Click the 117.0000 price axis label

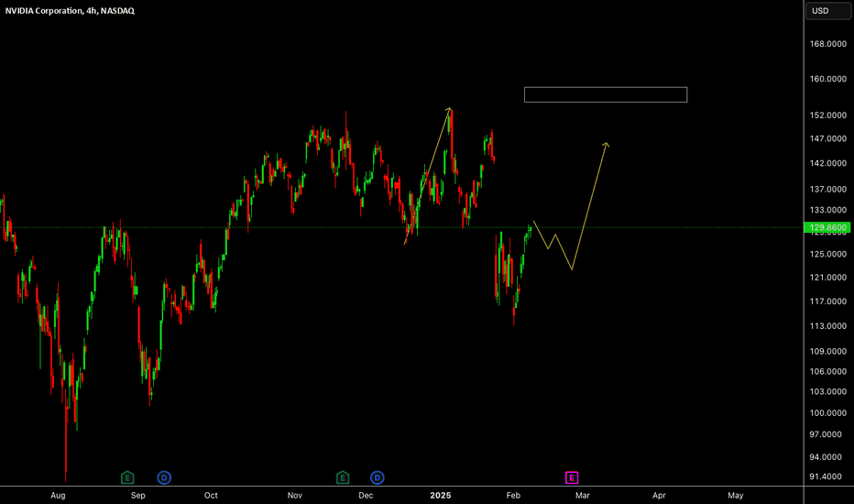point(827,301)
